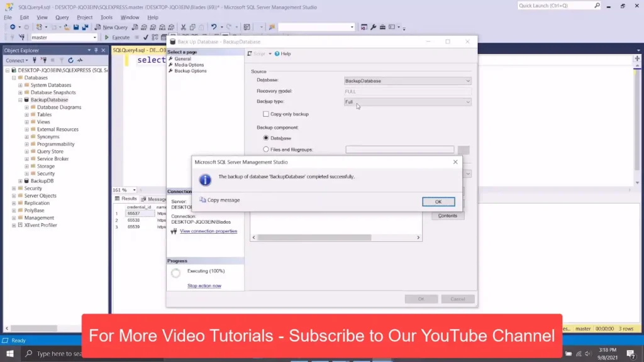644x362 pixels.
Task: Open the Edit menu
Action: [25, 17]
